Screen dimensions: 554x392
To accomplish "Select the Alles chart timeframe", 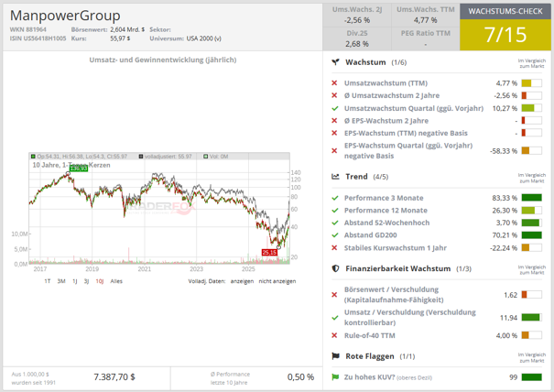I will click(x=116, y=281).
